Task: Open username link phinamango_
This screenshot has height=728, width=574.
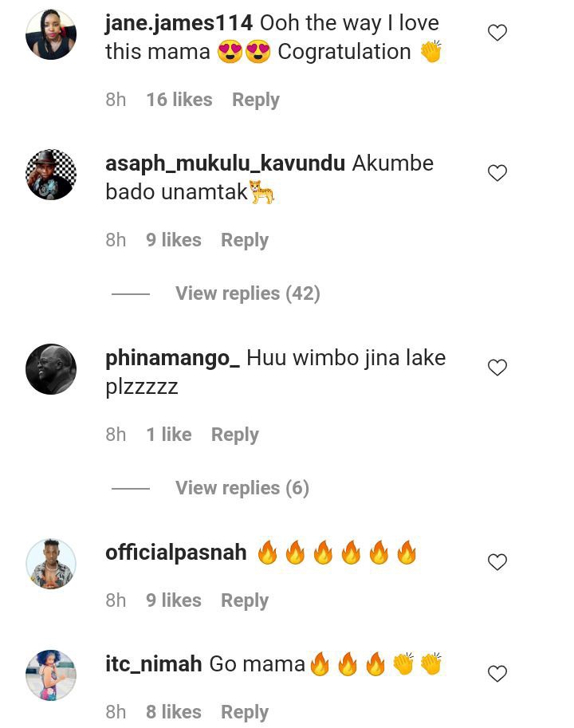Action: (173, 359)
